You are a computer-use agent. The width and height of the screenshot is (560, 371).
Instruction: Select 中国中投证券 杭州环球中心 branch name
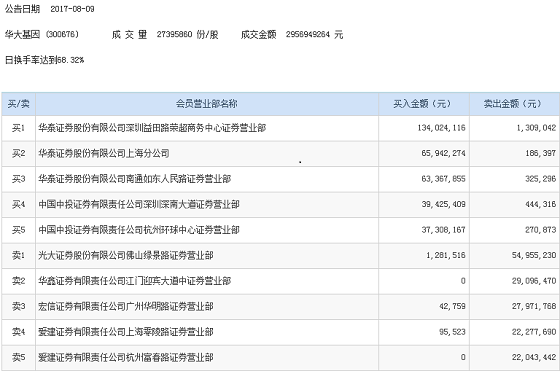[x=139, y=230]
